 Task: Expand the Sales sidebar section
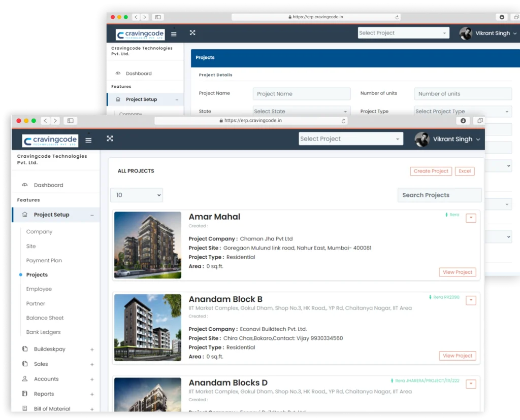[92, 365]
